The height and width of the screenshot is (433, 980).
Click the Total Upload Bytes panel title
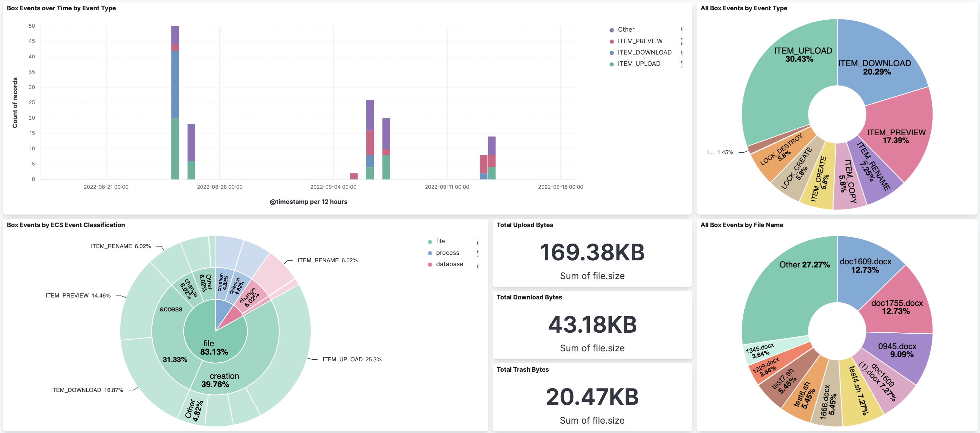pos(525,225)
